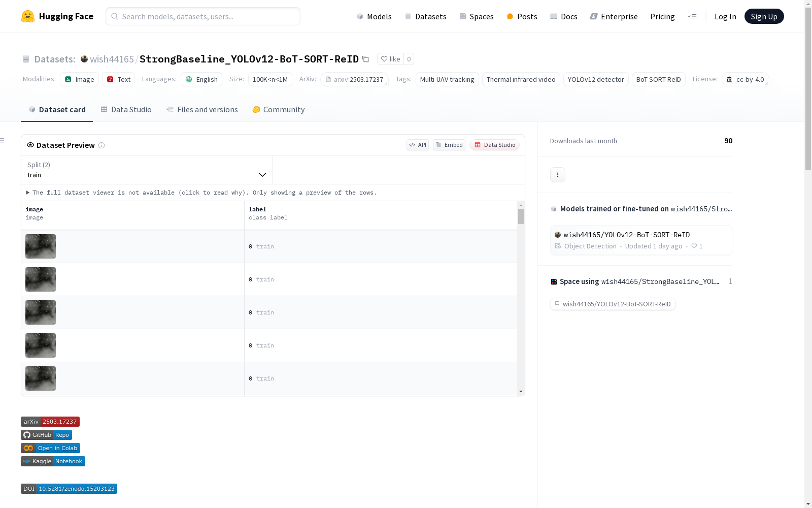Click the Open in Colab badge
The image size is (812, 508).
pyautogui.click(x=50, y=448)
